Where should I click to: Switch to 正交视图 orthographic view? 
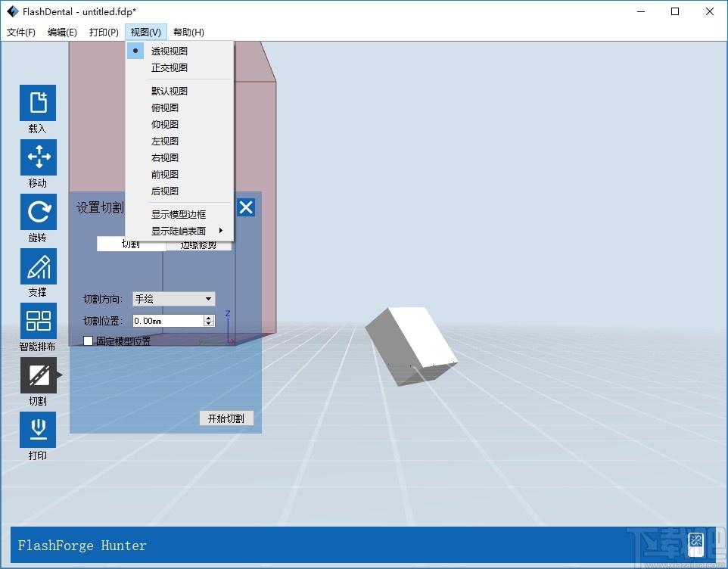click(x=179, y=68)
